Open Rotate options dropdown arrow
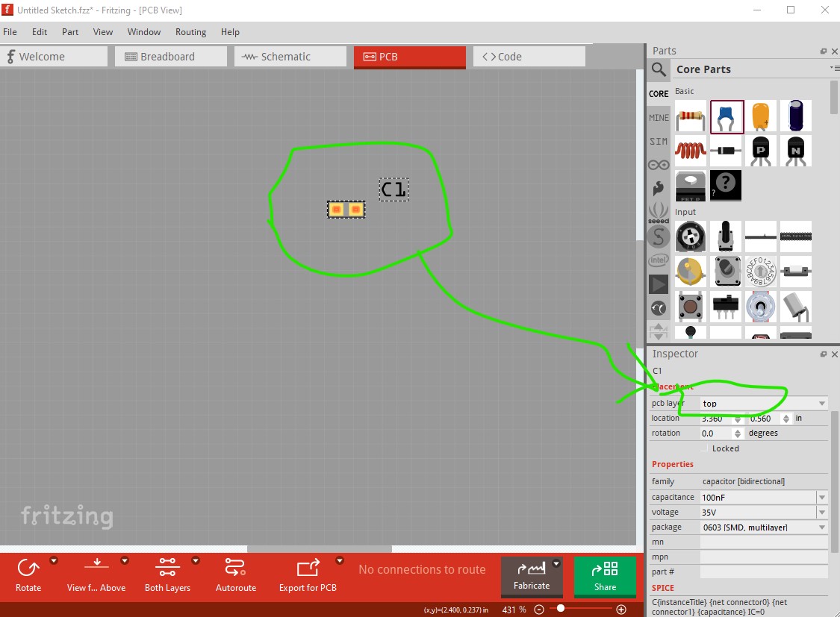Image resolution: width=840 pixels, height=617 pixels. click(x=54, y=561)
